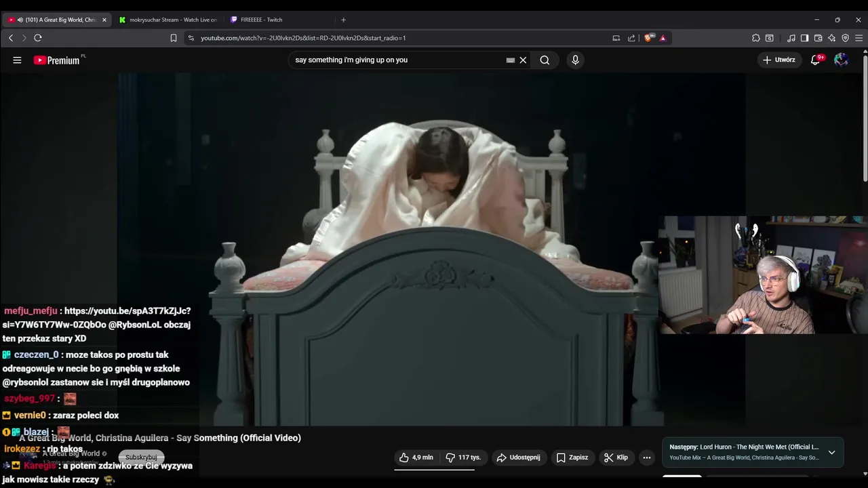868x488 pixels.
Task: Clear the YouTube search text
Action: pos(523,60)
